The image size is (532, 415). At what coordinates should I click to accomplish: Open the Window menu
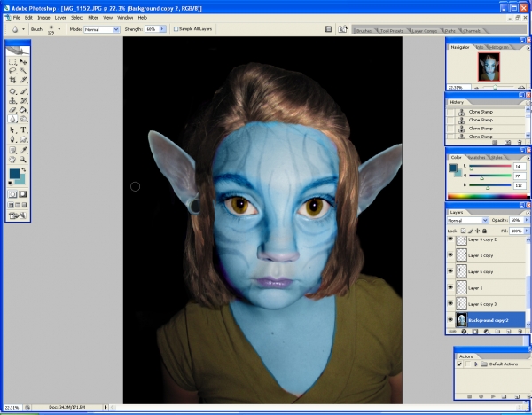coord(125,18)
